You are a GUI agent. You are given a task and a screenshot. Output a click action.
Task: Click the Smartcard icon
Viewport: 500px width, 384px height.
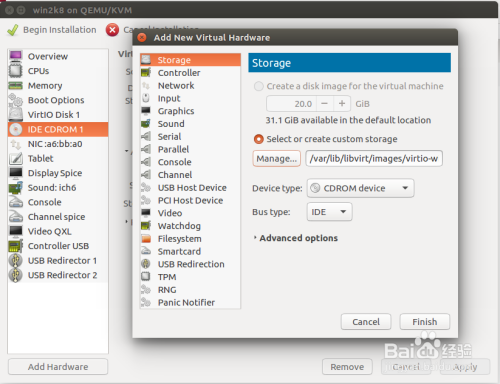[146, 251]
